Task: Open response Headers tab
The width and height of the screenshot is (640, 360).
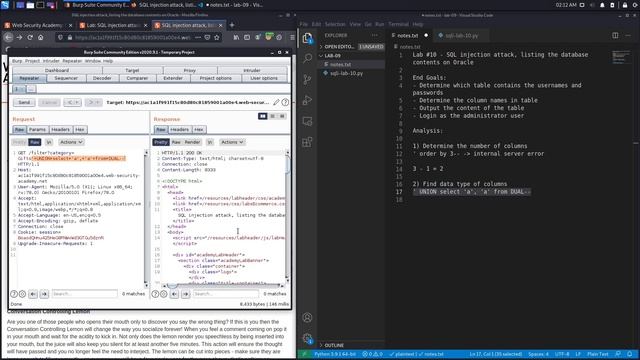Action: 180,129
